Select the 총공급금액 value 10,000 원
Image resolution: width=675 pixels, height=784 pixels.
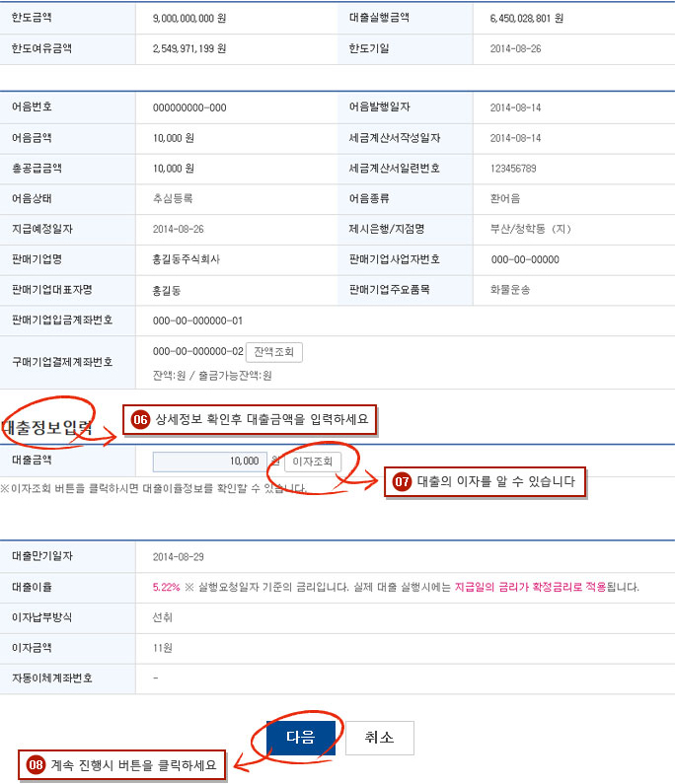(173, 169)
